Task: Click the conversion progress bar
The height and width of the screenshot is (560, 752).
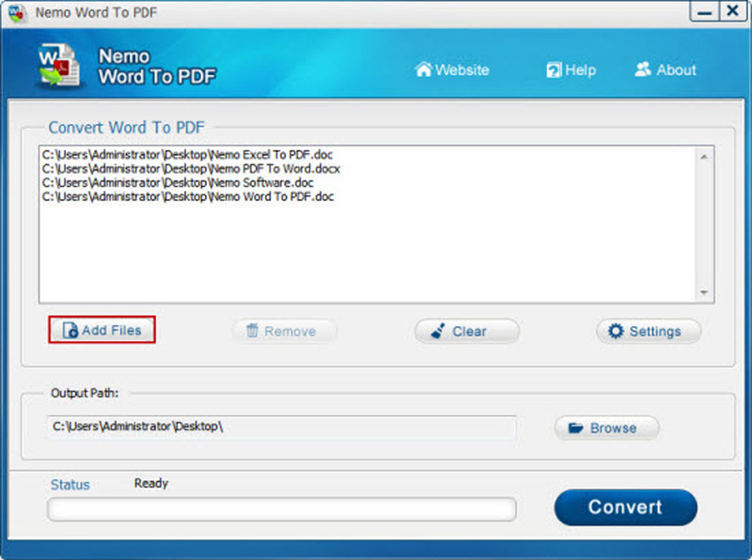Action: click(281, 509)
